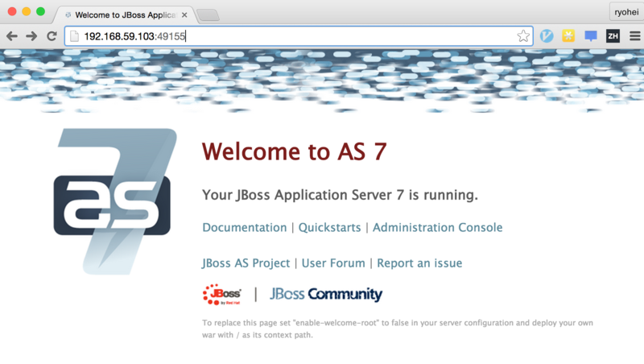Maximize the window with green button

coord(40,11)
